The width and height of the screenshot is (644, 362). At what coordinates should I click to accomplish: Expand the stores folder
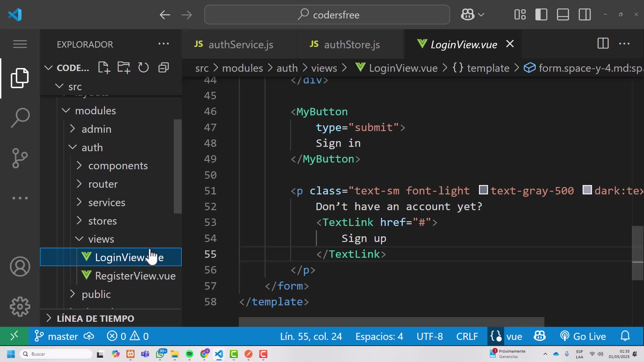[79, 221]
